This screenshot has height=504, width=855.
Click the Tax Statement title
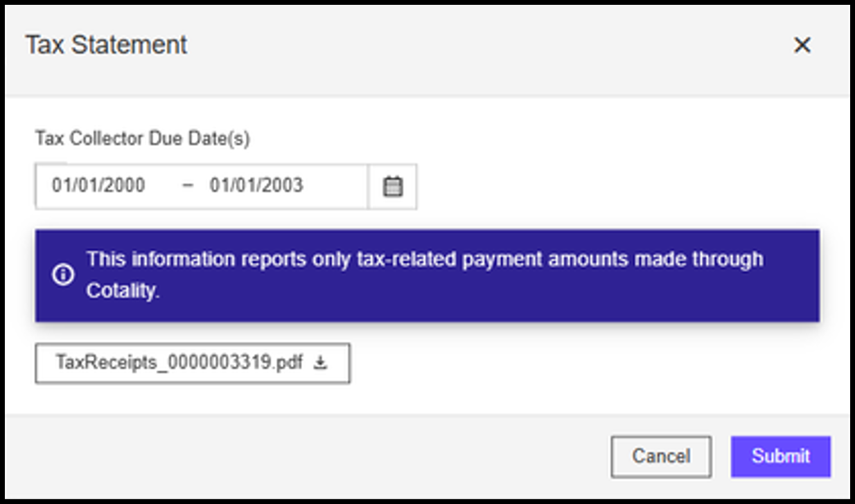click(x=105, y=45)
